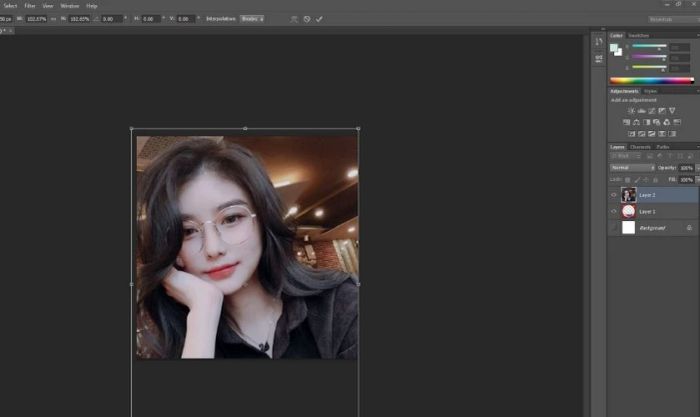Filter layers by pixel layers icon
Viewport: 700px width, 417px height.
tap(650, 156)
